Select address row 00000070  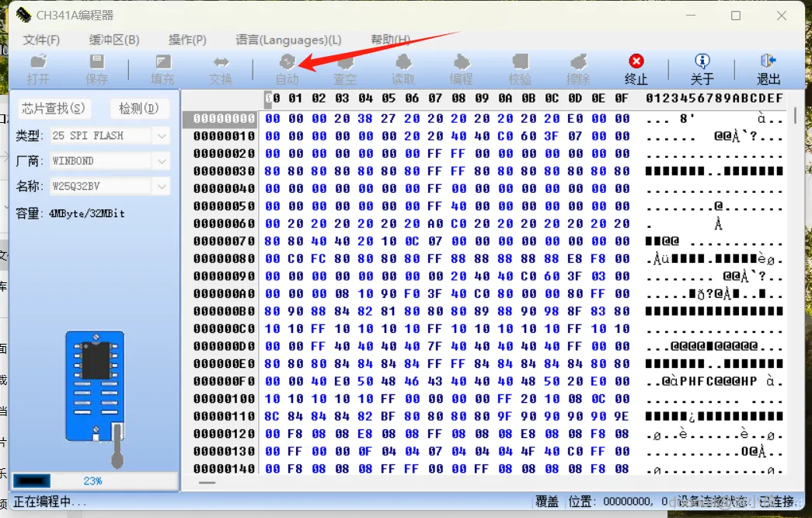point(225,241)
